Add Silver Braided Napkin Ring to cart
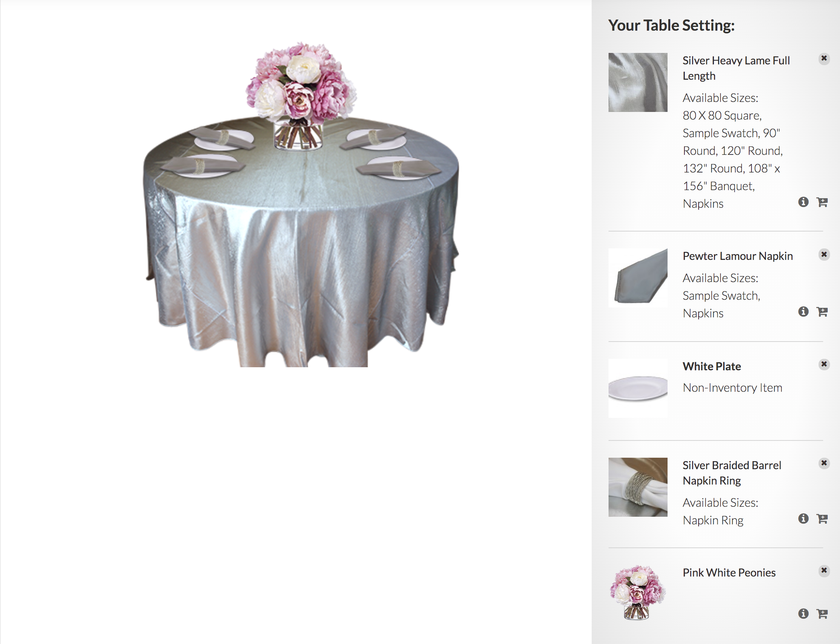Screen dimensions: 840x644 [x=822, y=519]
